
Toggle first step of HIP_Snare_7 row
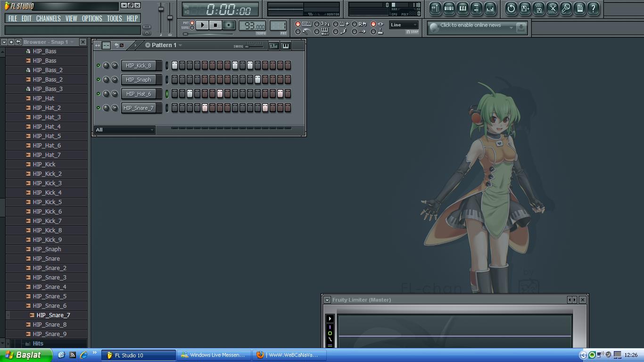click(174, 108)
